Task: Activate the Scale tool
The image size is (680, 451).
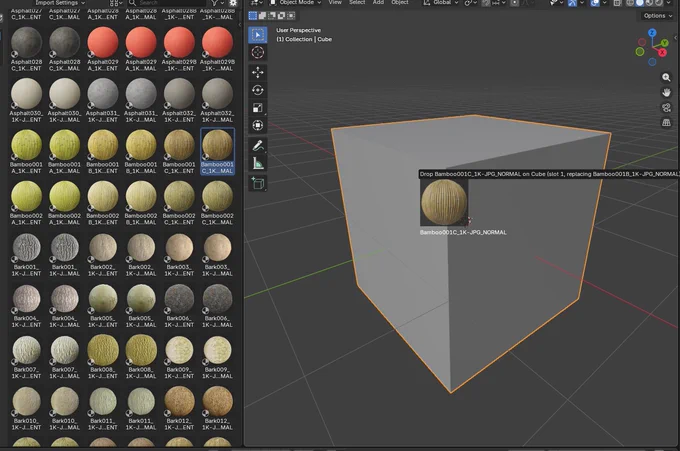Action: [x=258, y=108]
